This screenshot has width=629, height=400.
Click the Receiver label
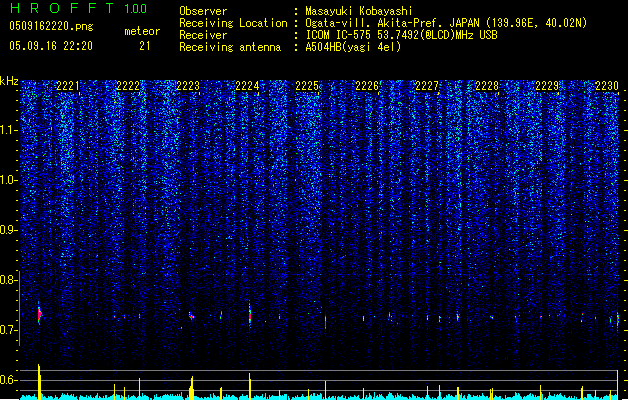(203, 35)
